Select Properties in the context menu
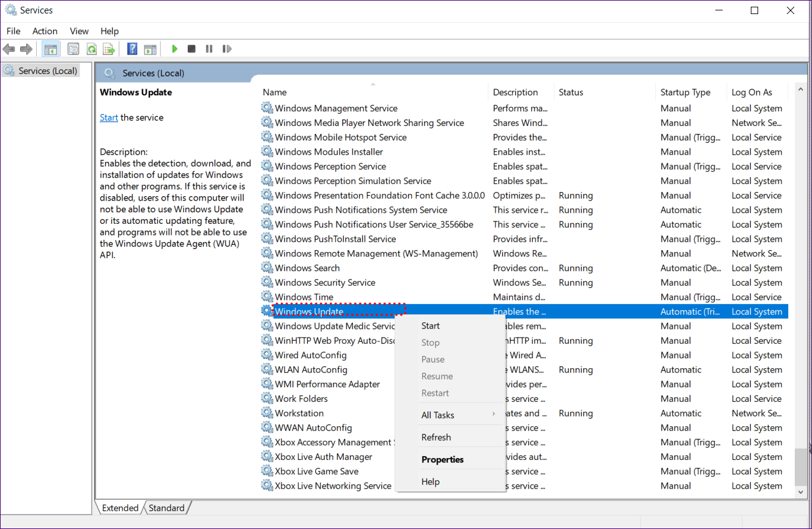The width and height of the screenshot is (812, 529). pos(442,460)
